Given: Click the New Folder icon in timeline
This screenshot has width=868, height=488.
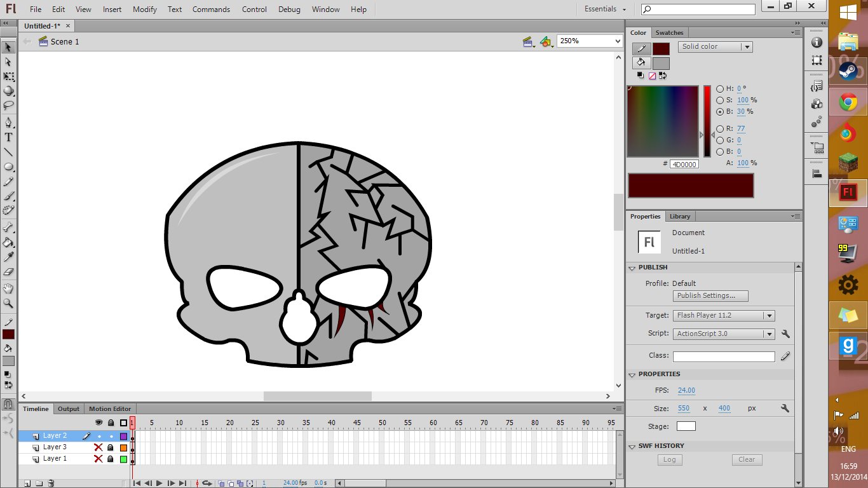Looking at the screenshot, I should 39,484.
